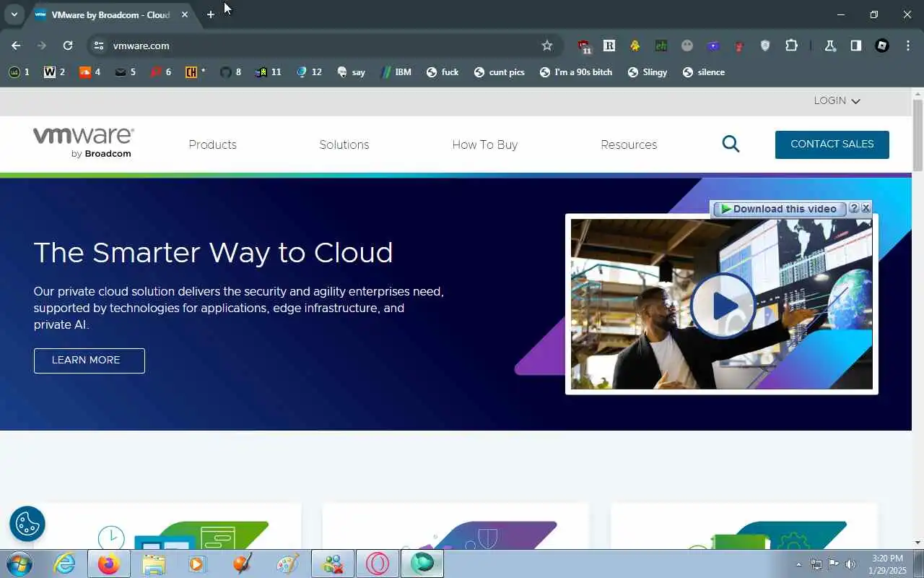
Task: Open Windows Explorer folder on taskbar
Action: 154,564
